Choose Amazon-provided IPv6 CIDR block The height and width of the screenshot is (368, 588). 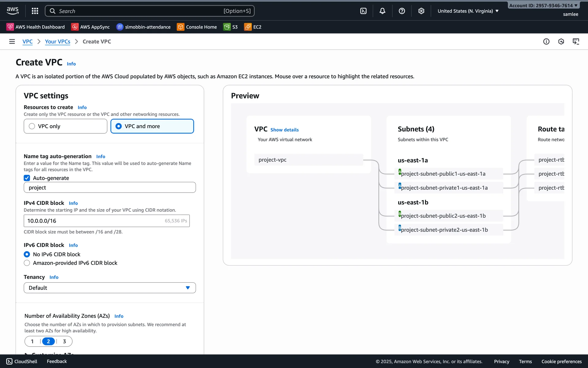point(27,263)
